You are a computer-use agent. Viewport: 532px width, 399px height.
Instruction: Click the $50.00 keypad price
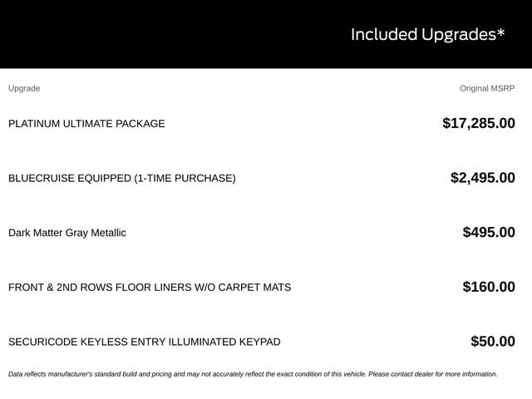[493, 342]
